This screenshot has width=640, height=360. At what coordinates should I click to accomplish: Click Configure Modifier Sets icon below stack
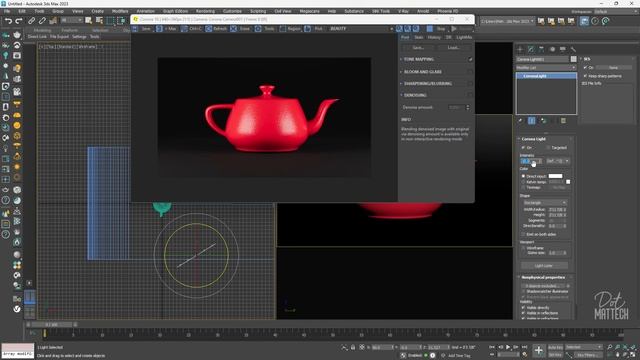point(563,121)
